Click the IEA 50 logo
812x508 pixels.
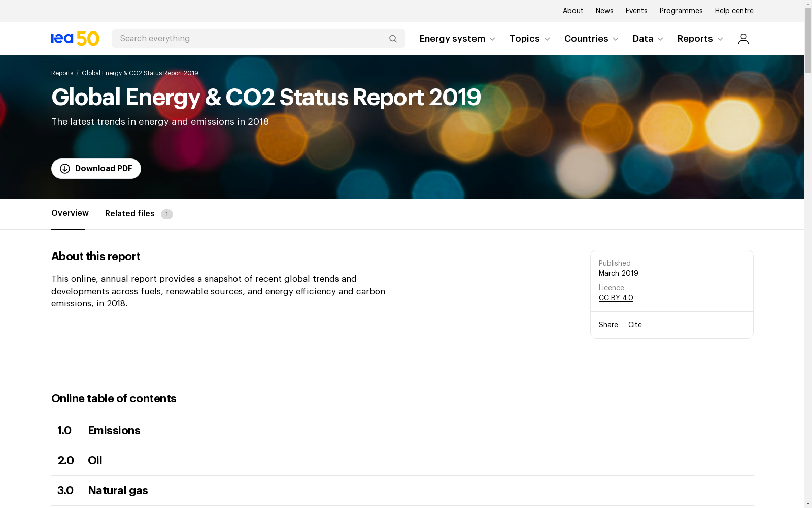pyautogui.click(x=75, y=39)
